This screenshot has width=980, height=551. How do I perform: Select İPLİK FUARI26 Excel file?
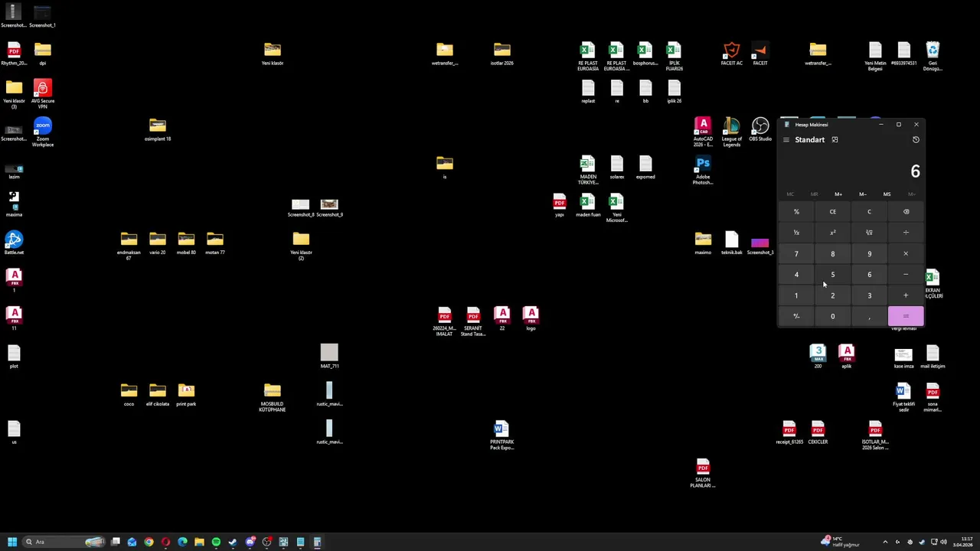tap(674, 57)
